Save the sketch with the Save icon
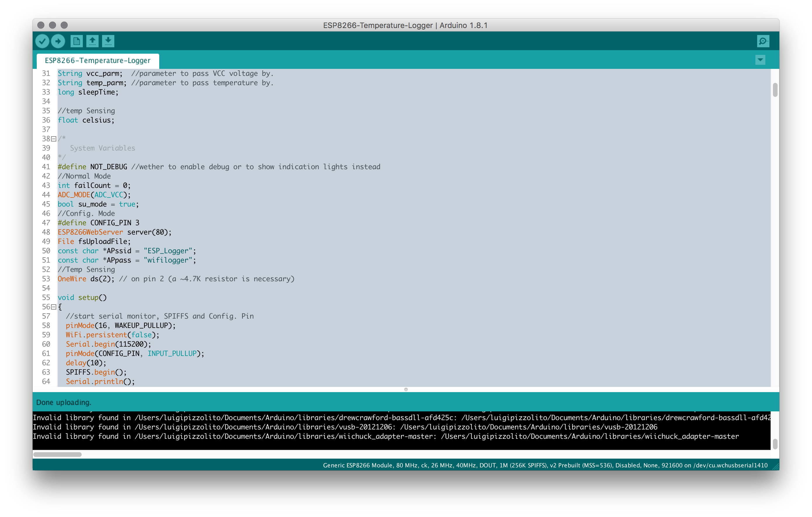The width and height of the screenshot is (812, 517). [108, 41]
